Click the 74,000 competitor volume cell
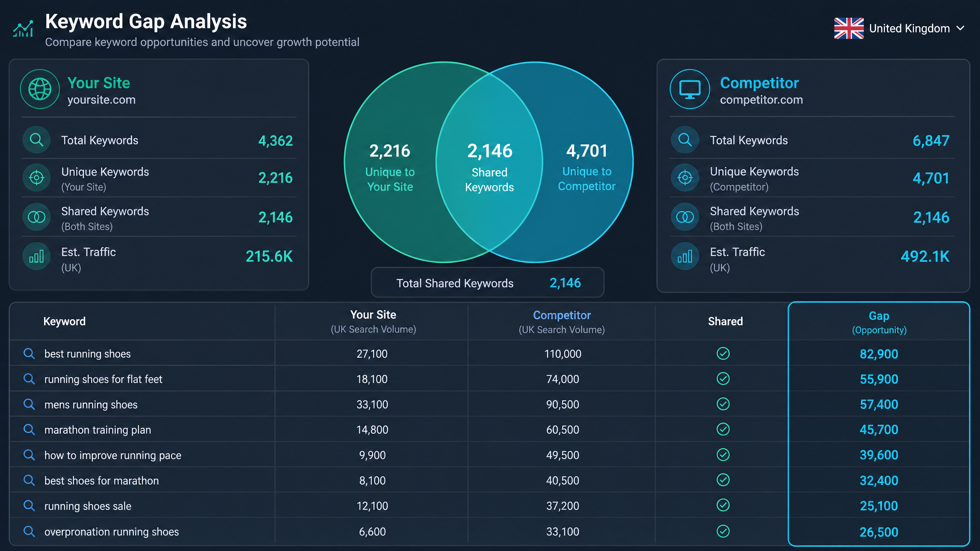This screenshot has width=980, height=551. click(563, 379)
